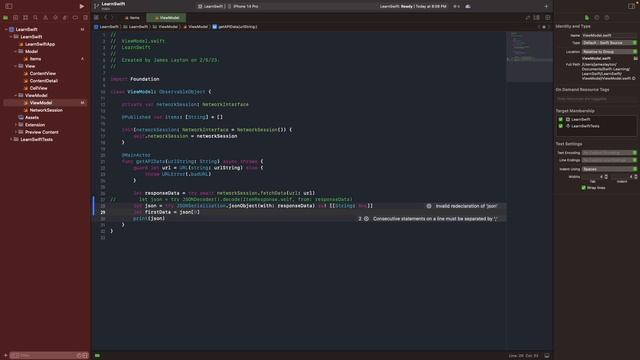Image resolution: width=640 pixels, height=360 pixels.
Task: Open the issue navigator warning icon
Action: (45, 18)
